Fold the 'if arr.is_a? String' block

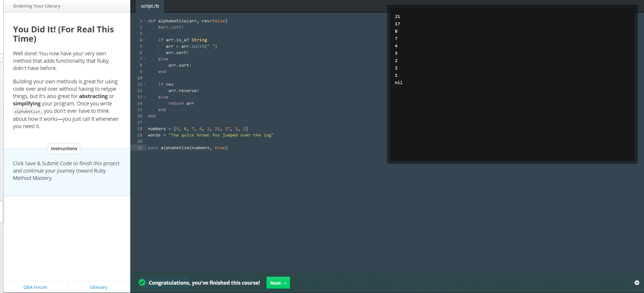click(x=144, y=40)
